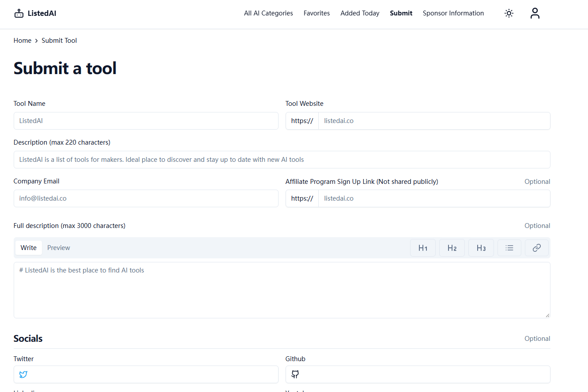Focus the Tool Name input field
588x392 pixels.
(146, 121)
